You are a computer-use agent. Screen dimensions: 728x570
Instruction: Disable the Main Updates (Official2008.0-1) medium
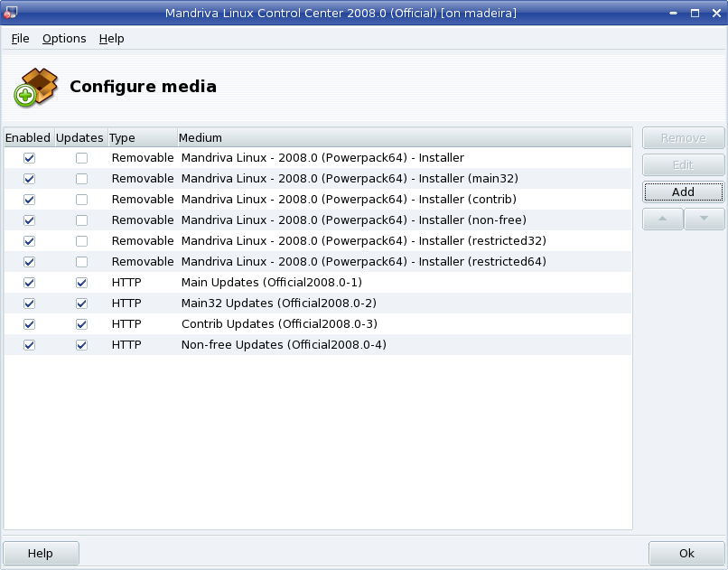click(29, 283)
